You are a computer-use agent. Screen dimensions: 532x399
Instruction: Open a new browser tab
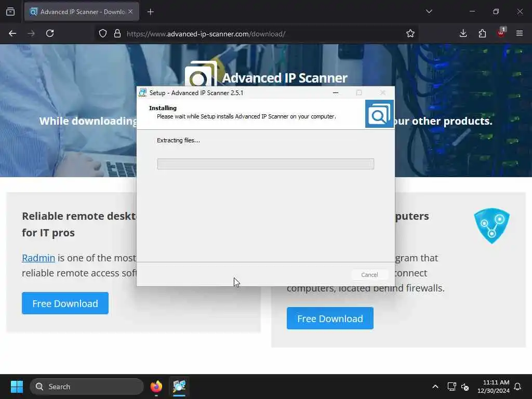[150, 12]
